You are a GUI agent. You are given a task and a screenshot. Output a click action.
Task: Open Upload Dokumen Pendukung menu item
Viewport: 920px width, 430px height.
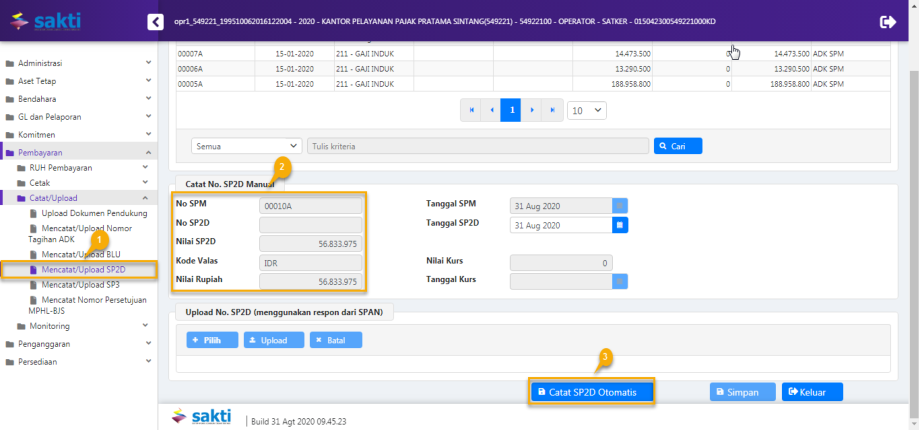click(94, 213)
